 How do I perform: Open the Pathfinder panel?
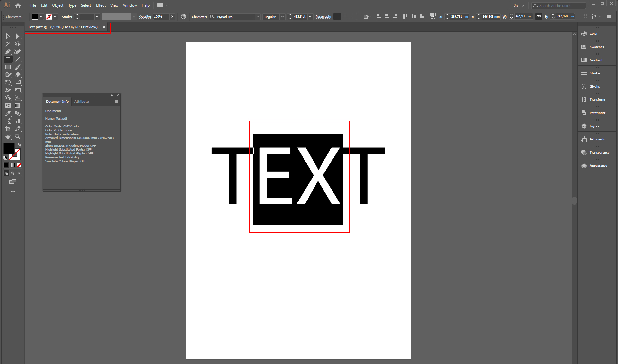[596, 113]
